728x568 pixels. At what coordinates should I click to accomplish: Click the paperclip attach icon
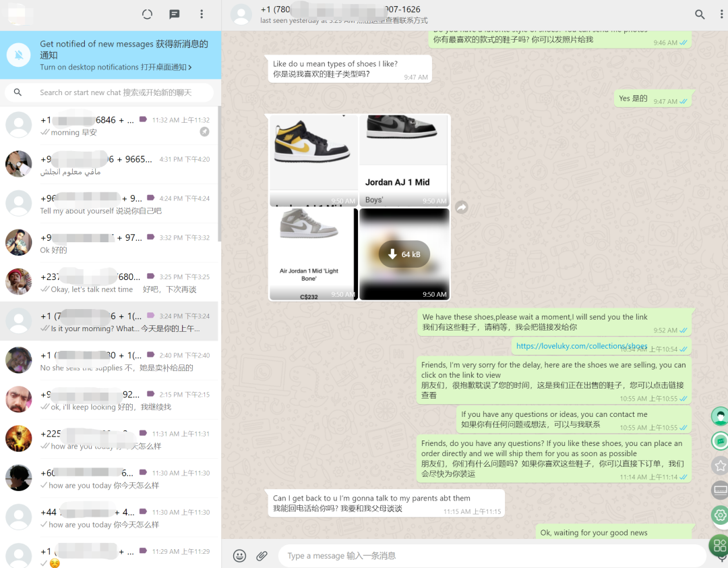(262, 556)
